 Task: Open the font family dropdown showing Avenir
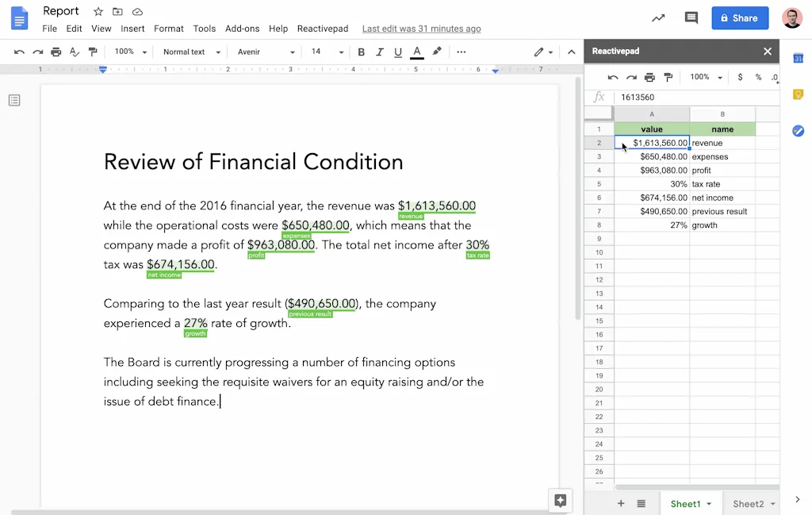262,51
